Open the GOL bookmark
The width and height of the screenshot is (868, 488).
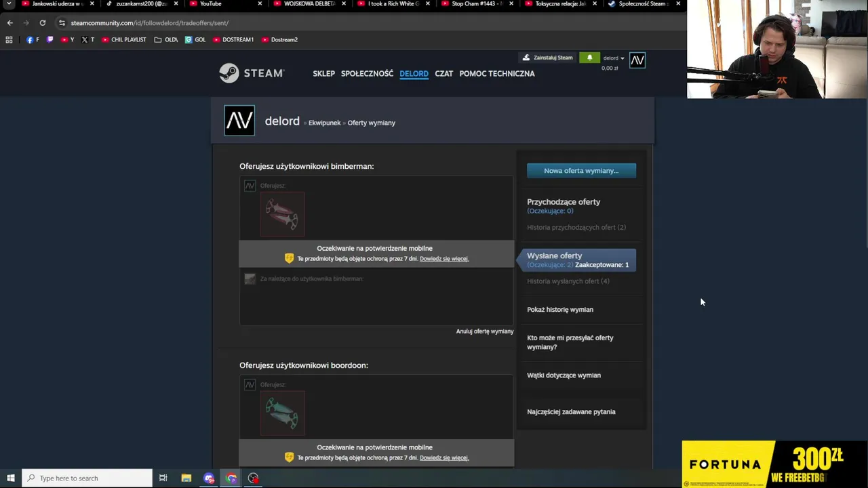[195, 40]
